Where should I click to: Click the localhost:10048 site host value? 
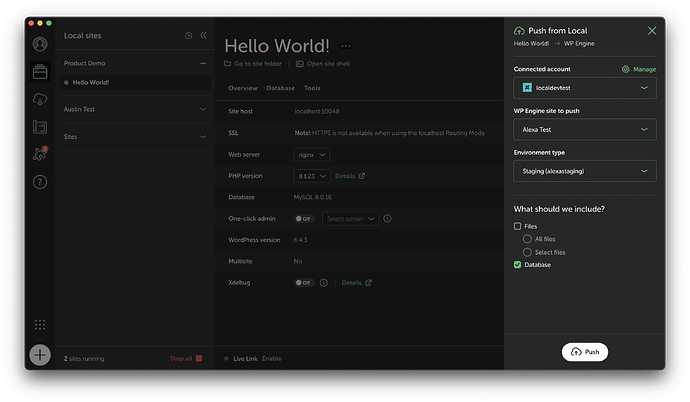317,112
